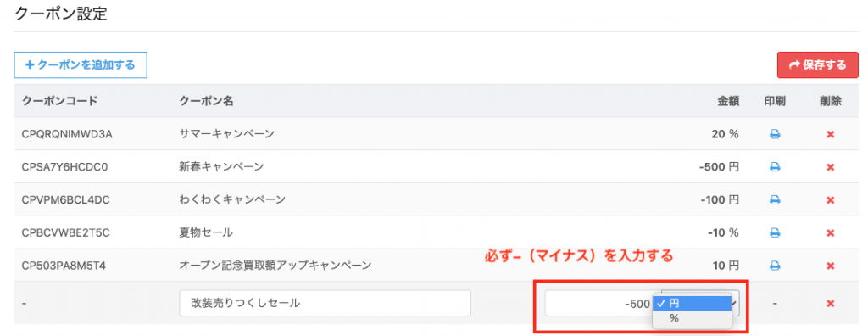
Task: Delete the わくわくキャンペーン coupon row
Action: pyautogui.click(x=831, y=199)
